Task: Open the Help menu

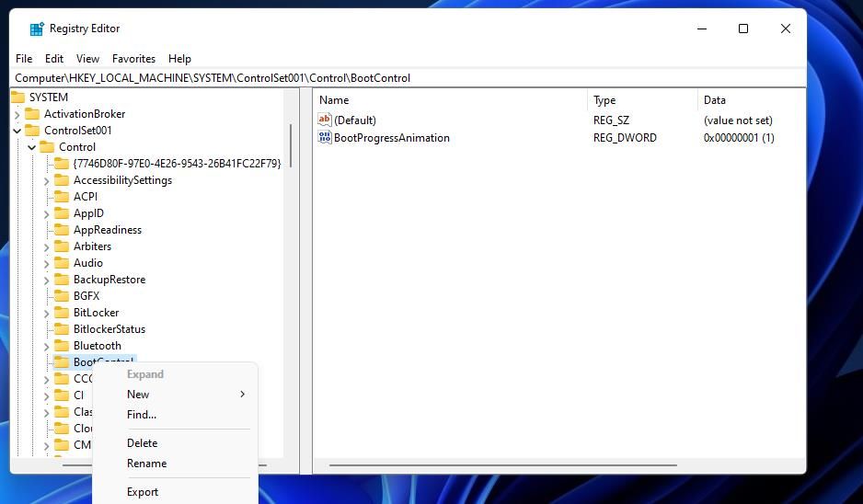Action: [179, 58]
